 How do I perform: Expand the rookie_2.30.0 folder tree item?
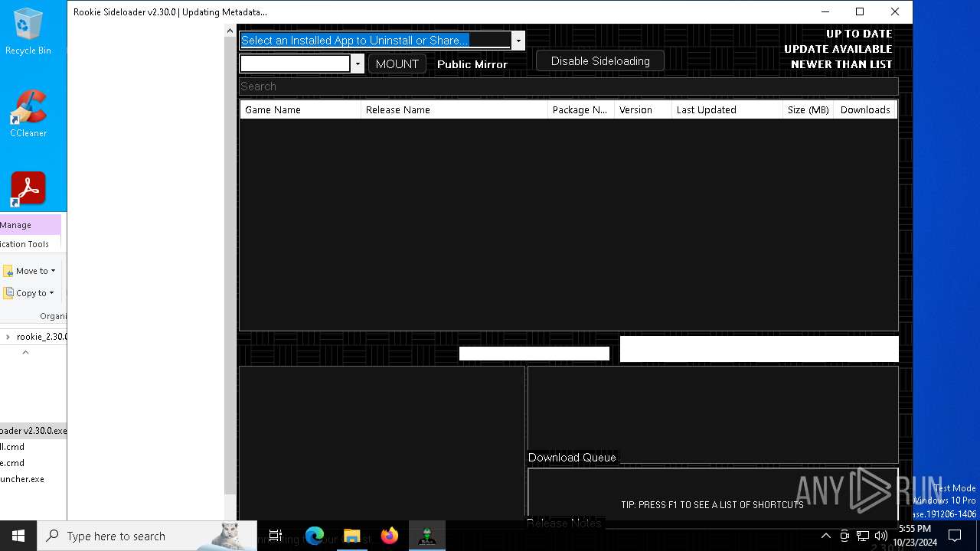click(x=8, y=337)
